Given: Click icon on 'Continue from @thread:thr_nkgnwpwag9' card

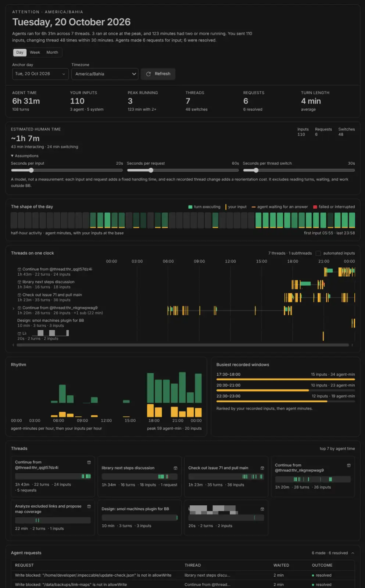Looking at the screenshot, I should coord(349,465).
